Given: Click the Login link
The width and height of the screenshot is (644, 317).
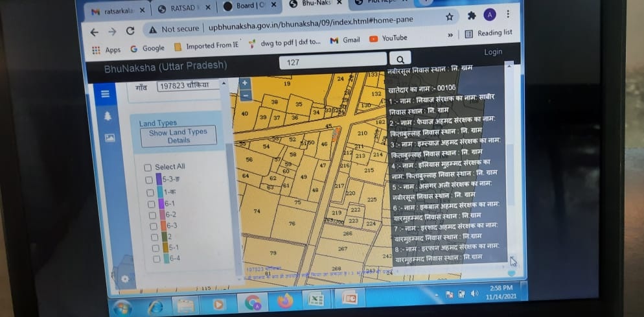Looking at the screenshot, I should click(x=492, y=52).
